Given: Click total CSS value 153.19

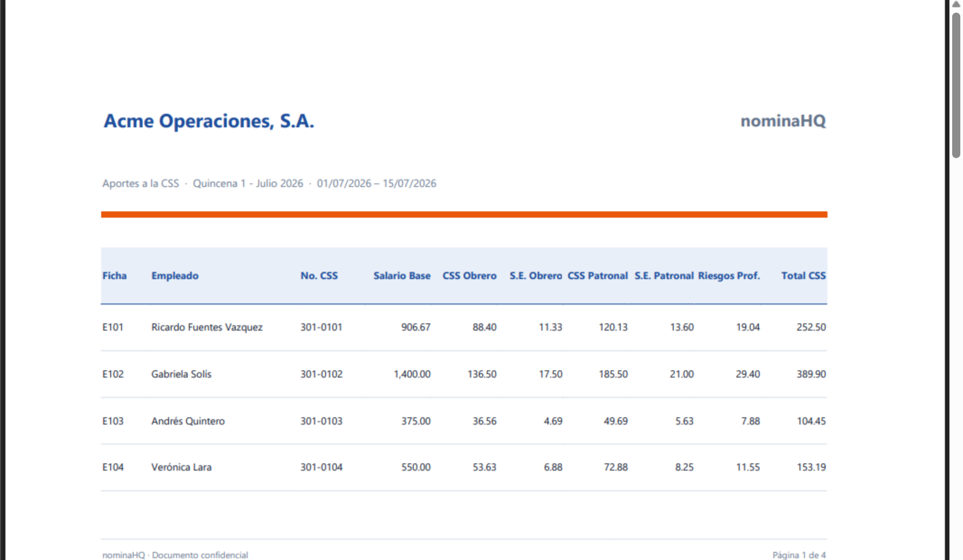Looking at the screenshot, I should [811, 467].
